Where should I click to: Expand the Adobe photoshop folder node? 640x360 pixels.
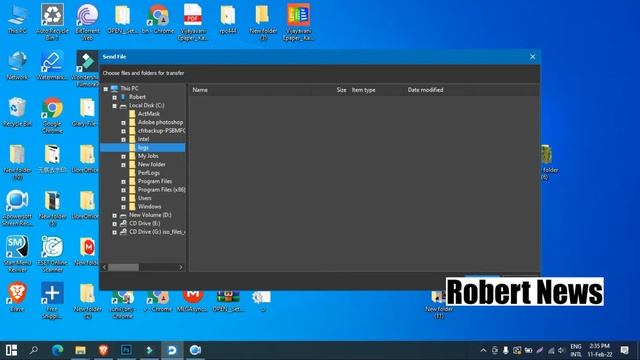click(123, 122)
